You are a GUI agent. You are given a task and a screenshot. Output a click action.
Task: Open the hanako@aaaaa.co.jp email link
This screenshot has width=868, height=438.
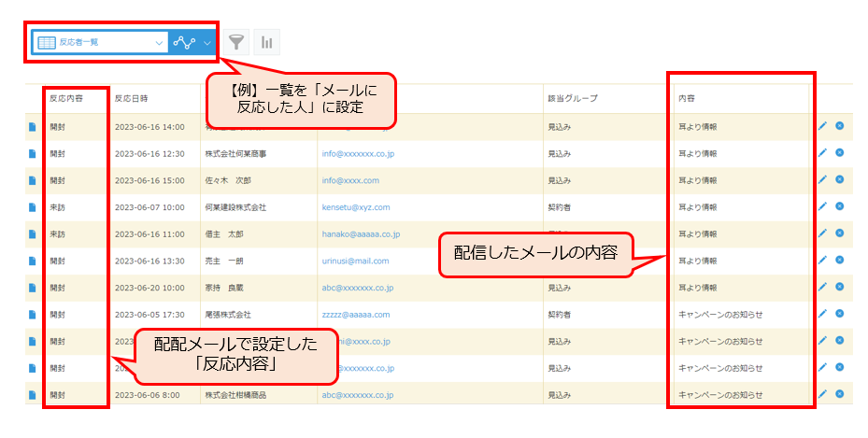pos(361,234)
